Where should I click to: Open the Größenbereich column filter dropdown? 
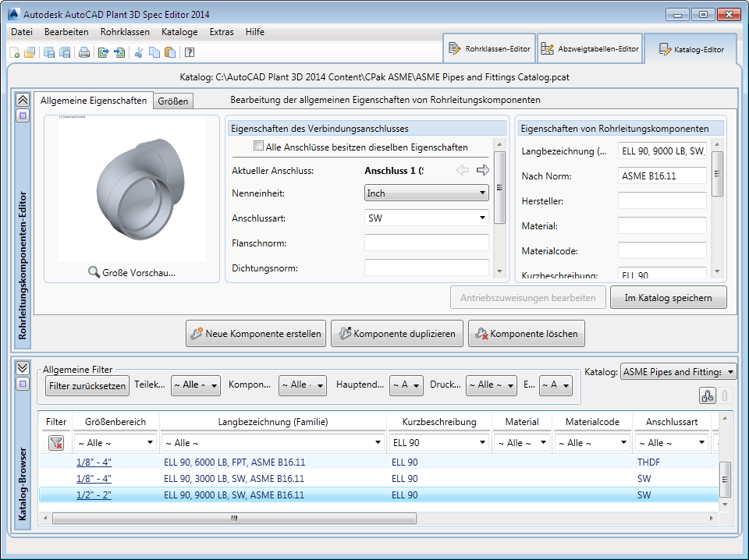point(115,443)
